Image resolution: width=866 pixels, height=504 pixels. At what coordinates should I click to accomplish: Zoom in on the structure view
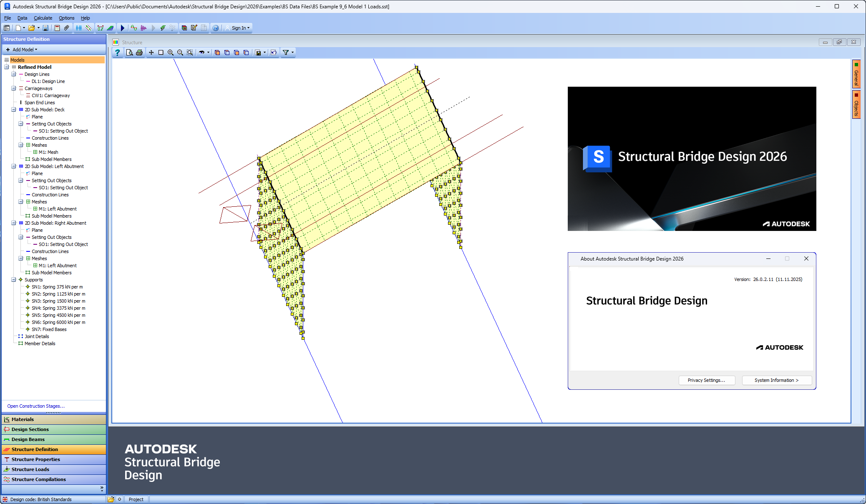point(170,53)
